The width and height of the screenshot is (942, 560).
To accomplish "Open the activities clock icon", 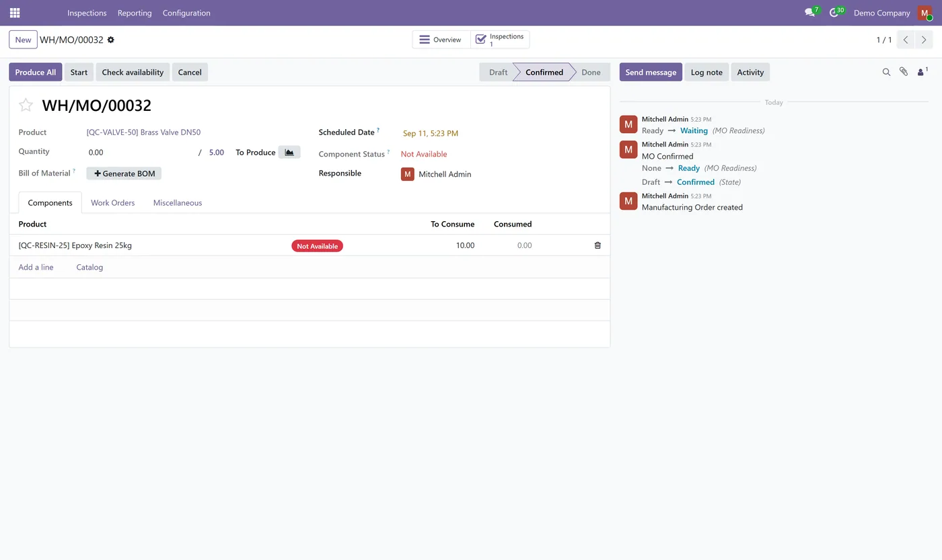I will 834,13.
